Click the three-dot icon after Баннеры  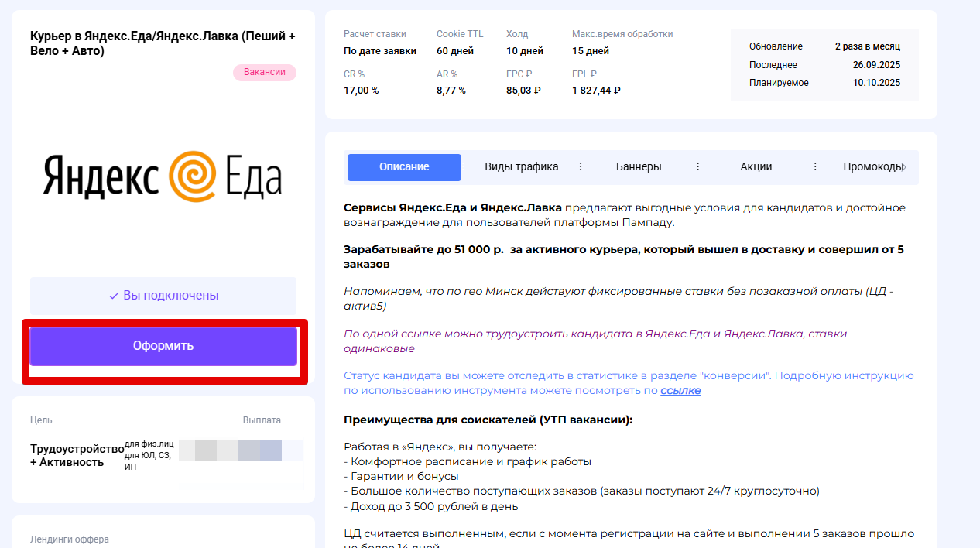(x=697, y=166)
